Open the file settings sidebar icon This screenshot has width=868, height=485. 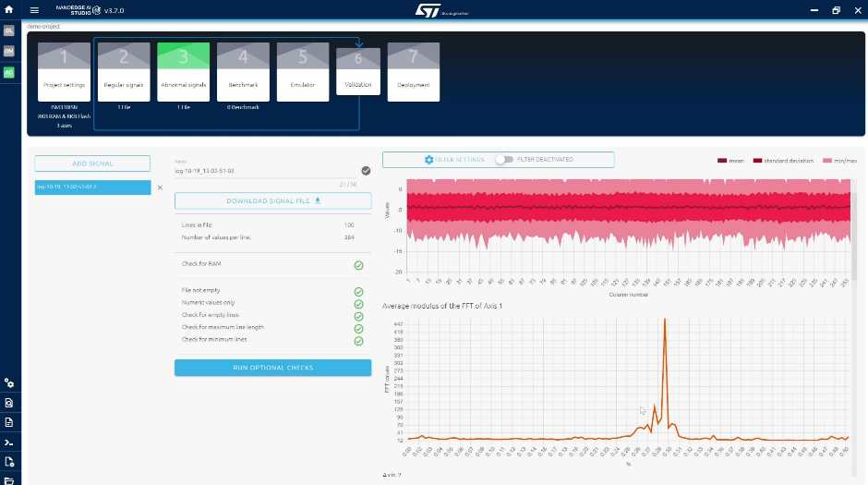point(9,462)
